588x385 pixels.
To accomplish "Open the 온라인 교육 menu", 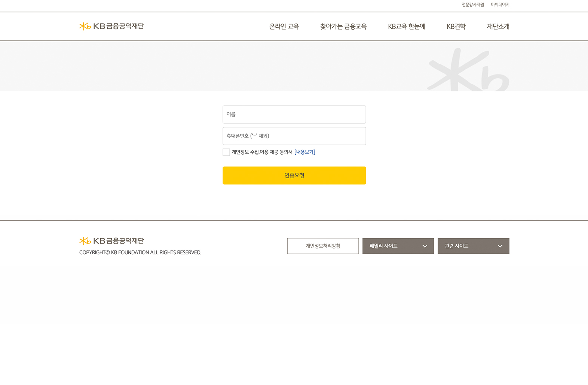I will click(x=284, y=27).
